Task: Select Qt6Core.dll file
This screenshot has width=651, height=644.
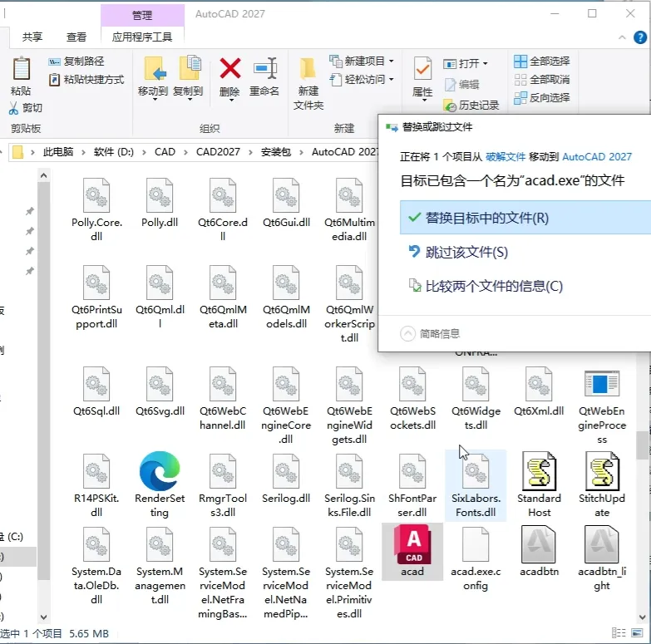Action: pos(223,209)
